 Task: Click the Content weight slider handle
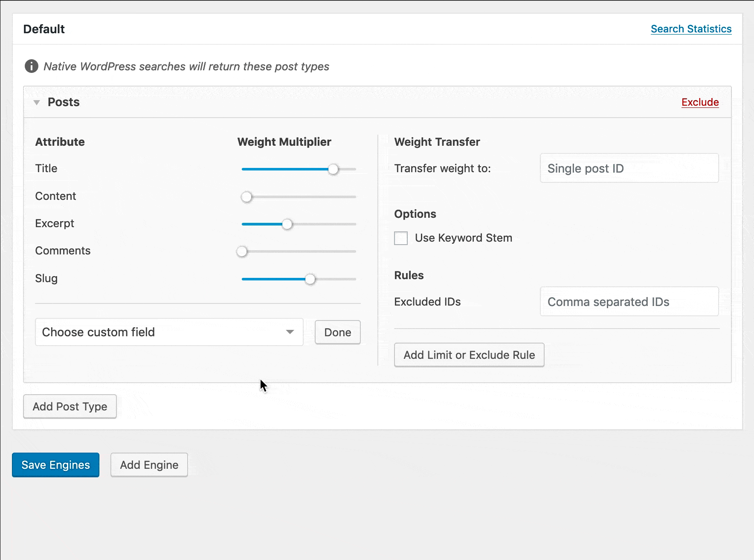click(x=246, y=197)
